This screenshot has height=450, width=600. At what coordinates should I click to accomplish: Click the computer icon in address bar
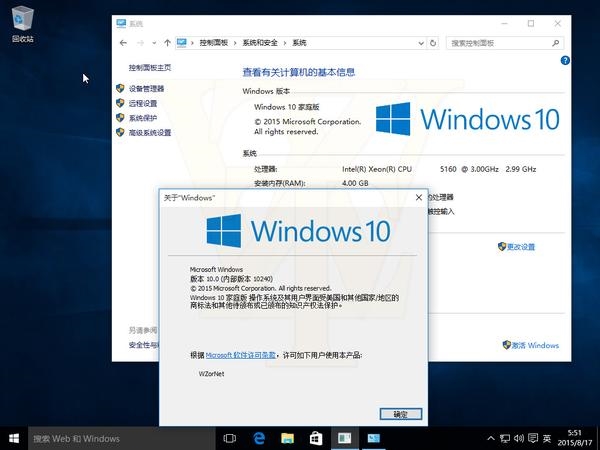(182, 43)
